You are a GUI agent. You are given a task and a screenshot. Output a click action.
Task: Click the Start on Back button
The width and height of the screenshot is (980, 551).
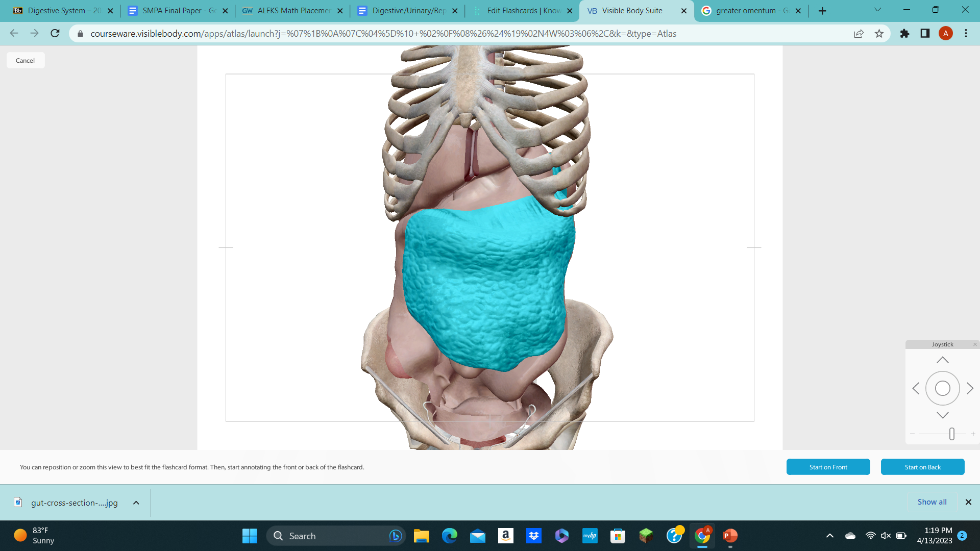[x=922, y=467]
